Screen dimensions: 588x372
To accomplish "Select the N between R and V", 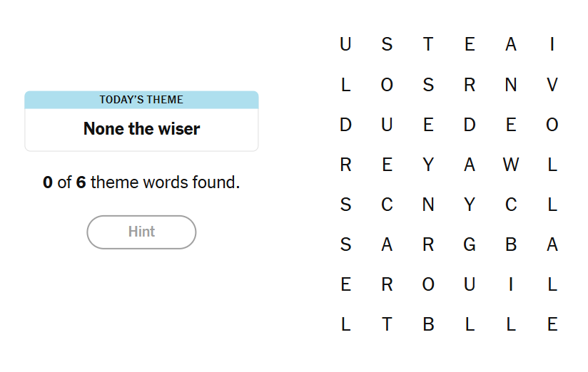I will pyautogui.click(x=511, y=85).
